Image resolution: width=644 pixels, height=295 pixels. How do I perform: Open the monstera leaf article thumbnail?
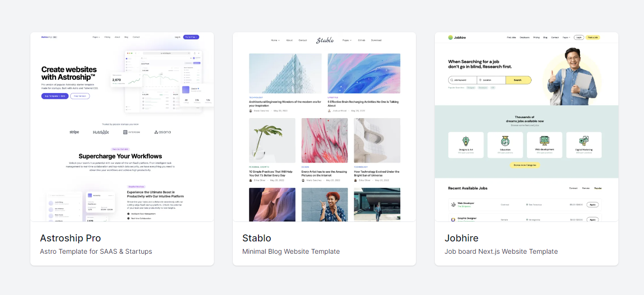tap(272, 140)
